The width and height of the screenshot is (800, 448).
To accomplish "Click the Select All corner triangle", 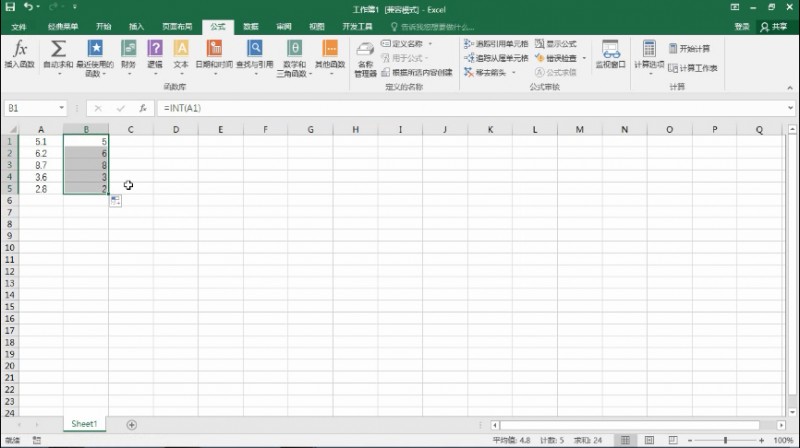I will pos(12,130).
